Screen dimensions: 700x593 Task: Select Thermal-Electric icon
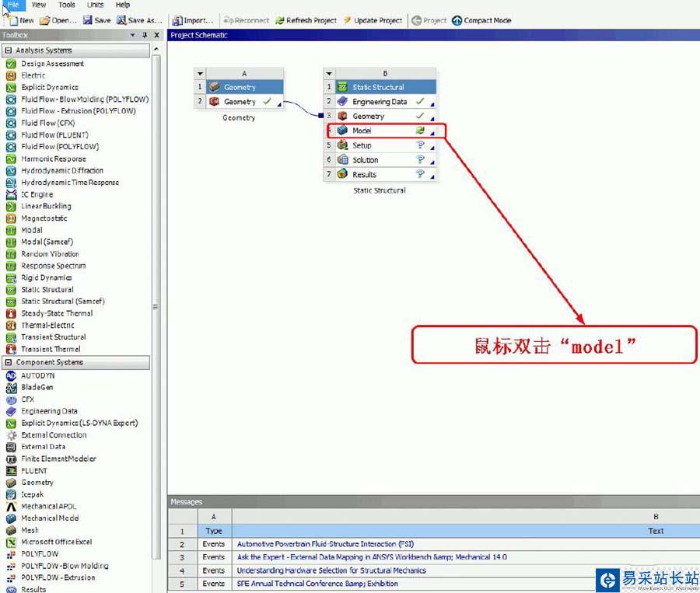(11, 326)
